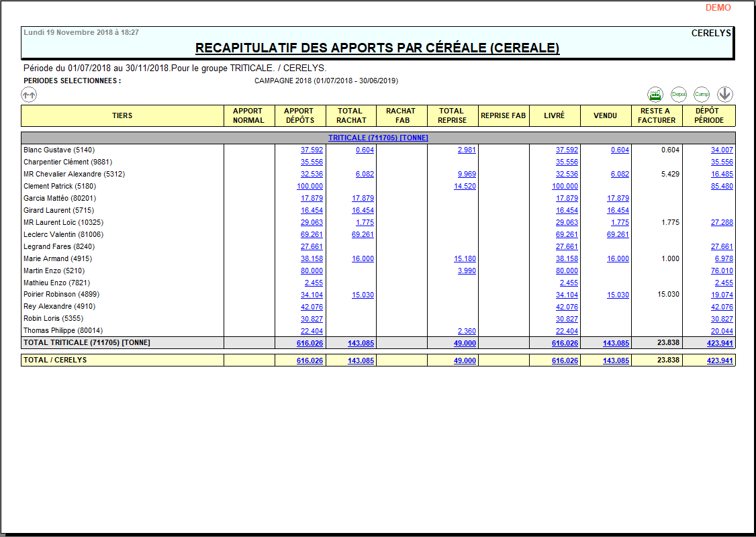Click Clement Patrick's total reprise 14.520
Viewport: 756px width, 537px height.
pos(465,187)
